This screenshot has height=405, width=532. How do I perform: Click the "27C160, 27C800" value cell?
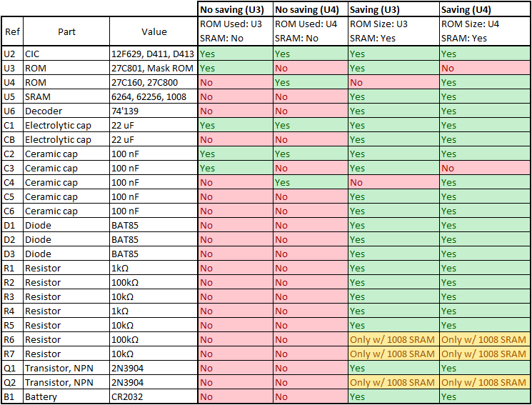tap(153, 82)
